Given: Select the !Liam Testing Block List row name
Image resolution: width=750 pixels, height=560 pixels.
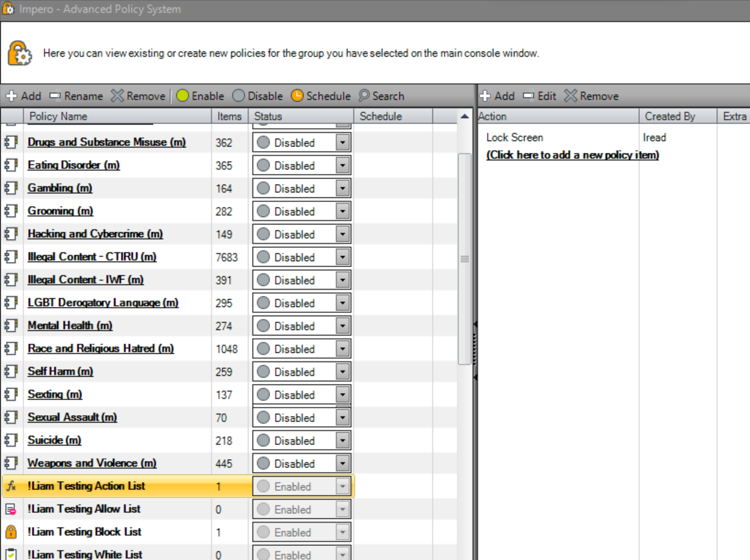Looking at the screenshot, I should coord(84,532).
